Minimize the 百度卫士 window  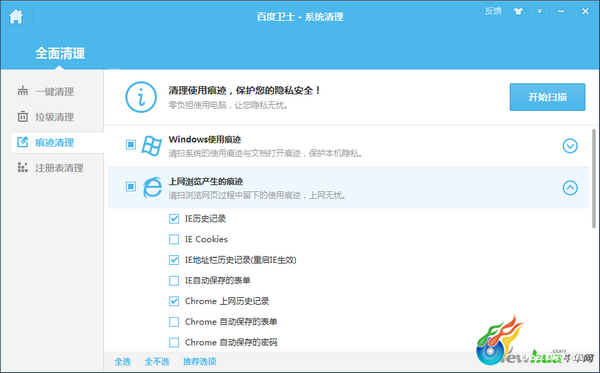click(x=561, y=11)
